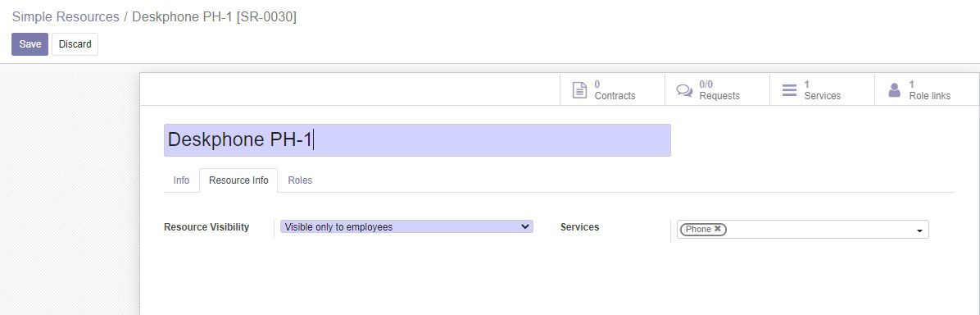Open the 0 Contracts stat text

(x=615, y=90)
